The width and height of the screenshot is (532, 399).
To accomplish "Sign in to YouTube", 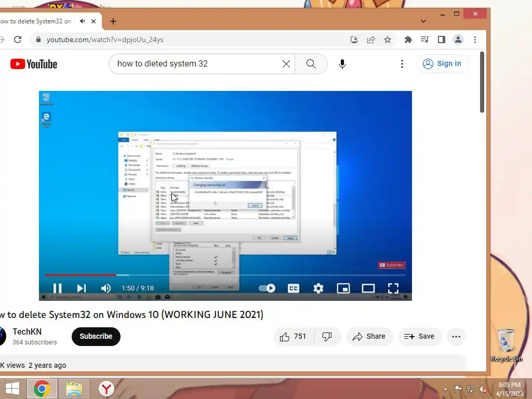I will (443, 64).
